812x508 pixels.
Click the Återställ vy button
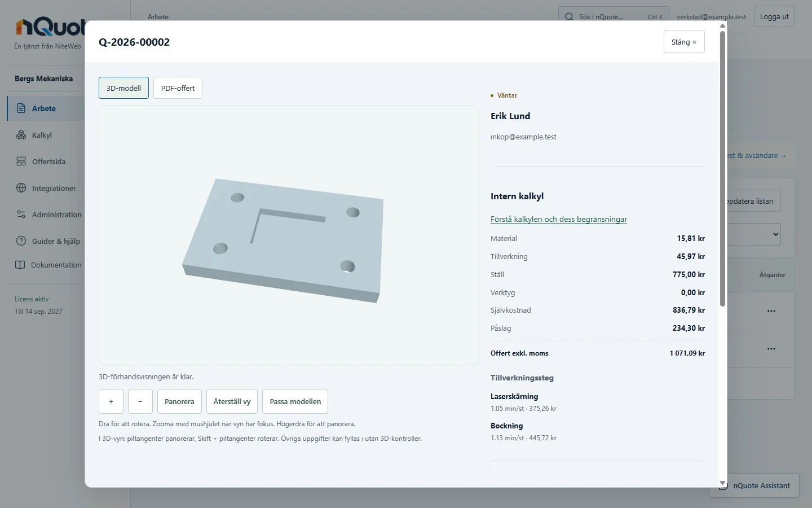click(x=232, y=401)
